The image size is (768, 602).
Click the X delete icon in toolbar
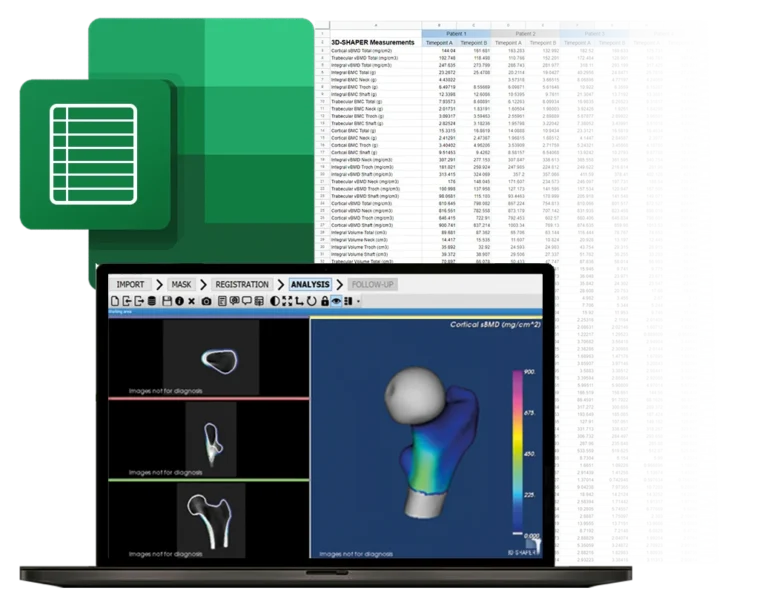tap(192, 300)
